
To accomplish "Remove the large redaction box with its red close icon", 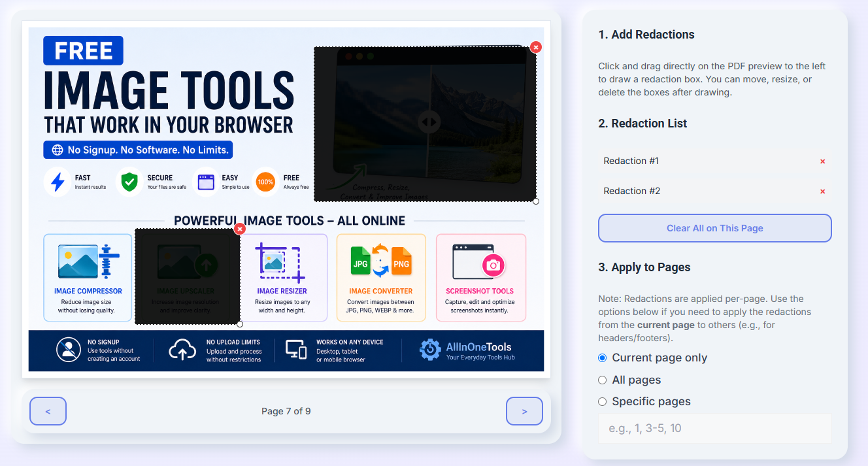I will pos(536,47).
